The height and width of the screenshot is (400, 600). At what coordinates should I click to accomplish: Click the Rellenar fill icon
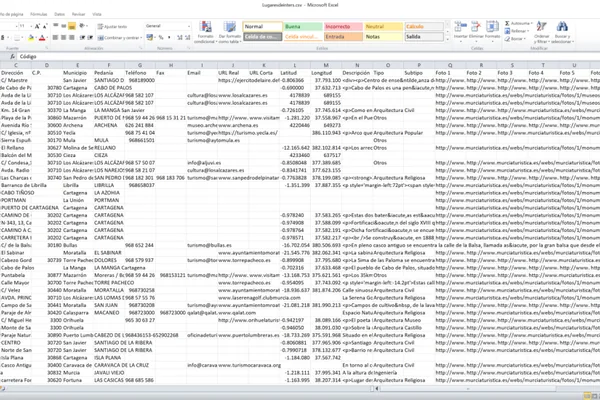(x=507, y=31)
